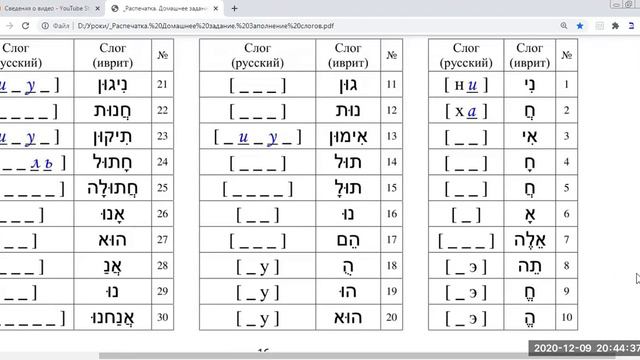
Task: Click row number 27 cell
Action: coord(162,240)
